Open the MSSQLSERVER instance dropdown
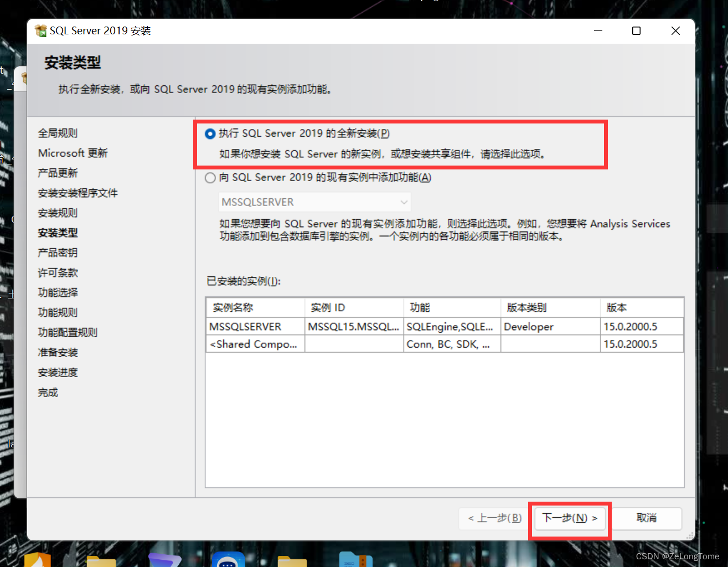This screenshot has height=567, width=728. (314, 202)
